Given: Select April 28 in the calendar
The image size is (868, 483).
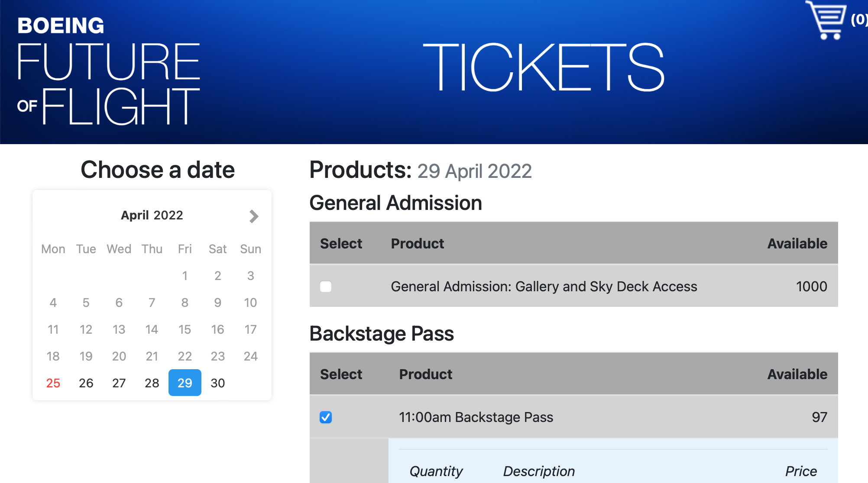Looking at the screenshot, I should pos(152,383).
